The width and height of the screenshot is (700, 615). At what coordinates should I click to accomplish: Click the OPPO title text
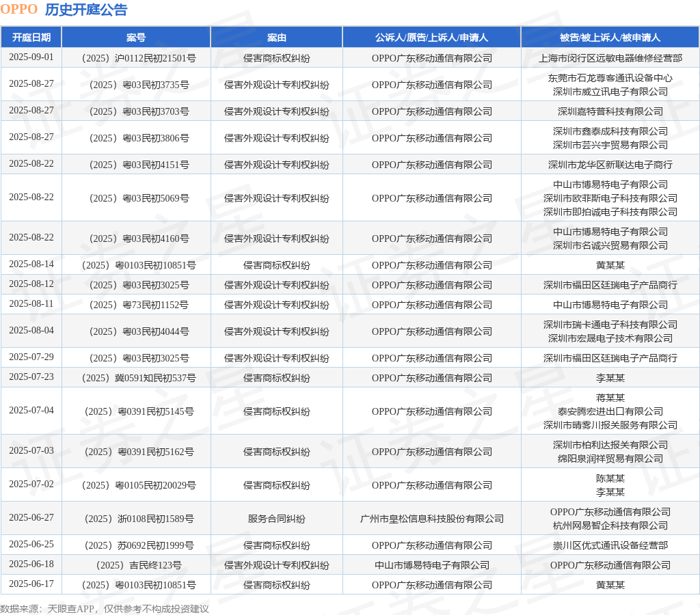[x=18, y=10]
